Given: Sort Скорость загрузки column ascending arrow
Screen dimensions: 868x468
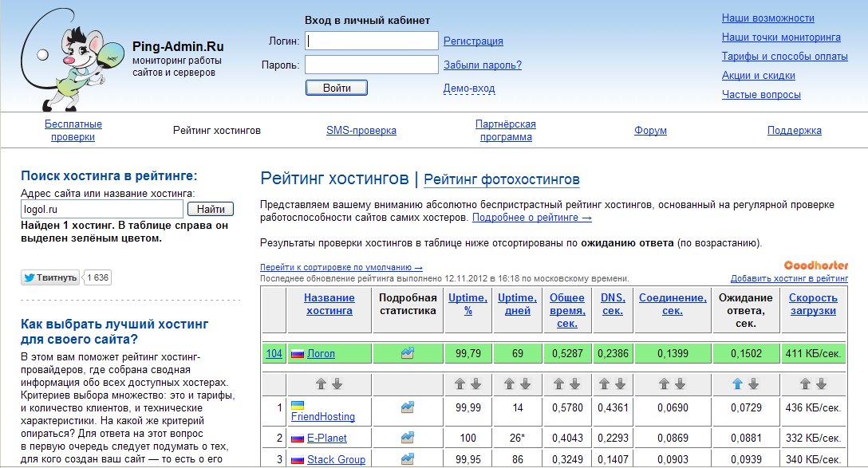Looking at the screenshot, I should click(x=806, y=383).
